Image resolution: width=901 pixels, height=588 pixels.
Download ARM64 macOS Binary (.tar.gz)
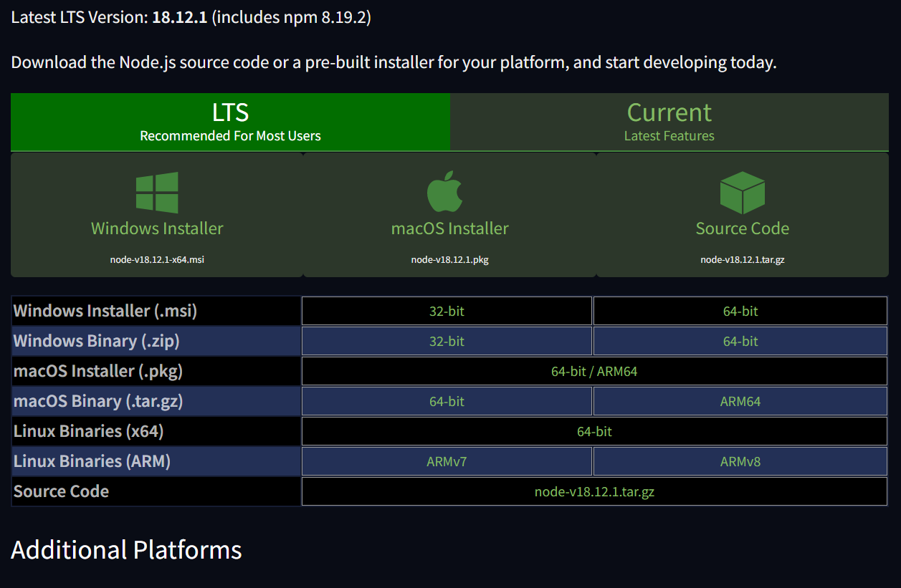pos(740,401)
